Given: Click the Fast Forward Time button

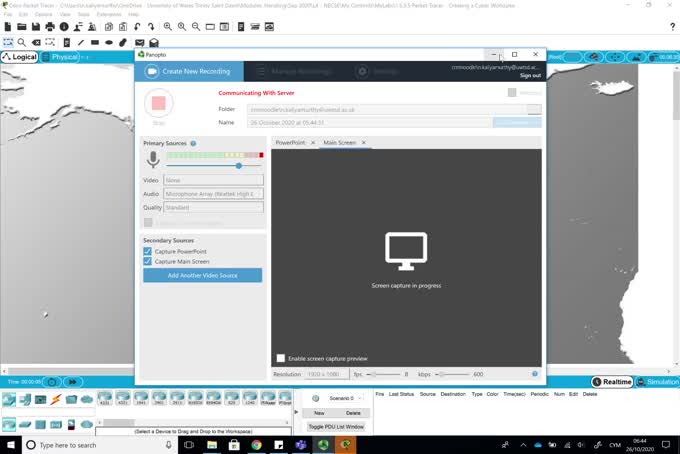Looking at the screenshot, I should pyautogui.click(x=73, y=382).
